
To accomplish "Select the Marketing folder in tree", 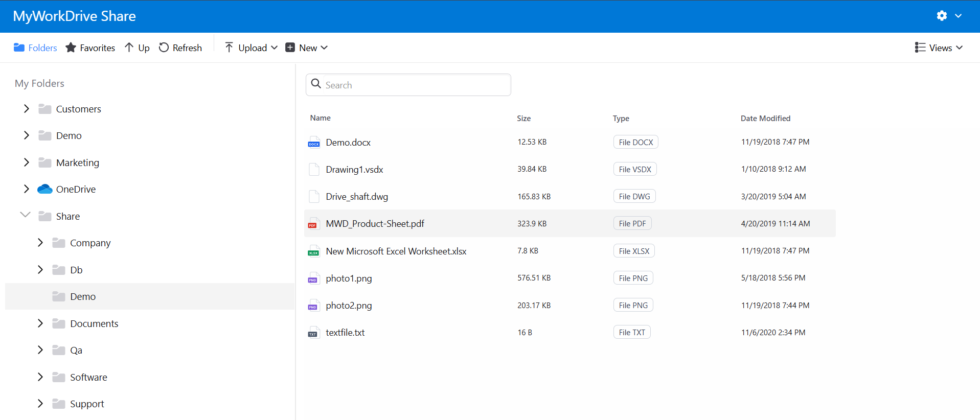I will [78, 162].
